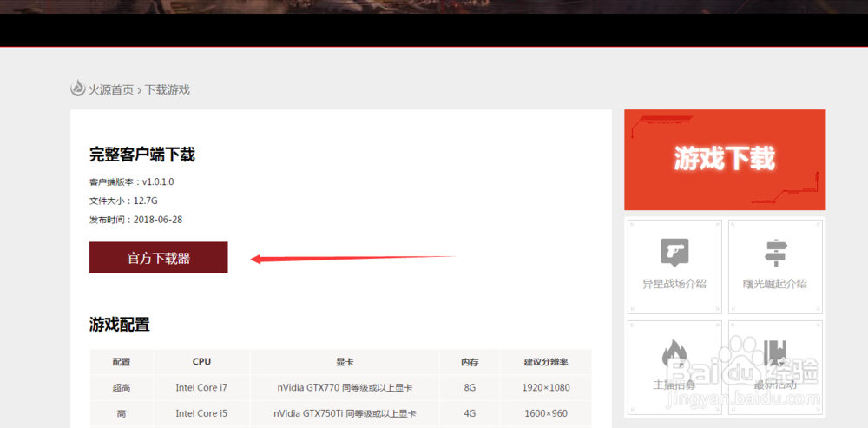
Task: Select the file size 12.7G text
Action: pos(123,201)
